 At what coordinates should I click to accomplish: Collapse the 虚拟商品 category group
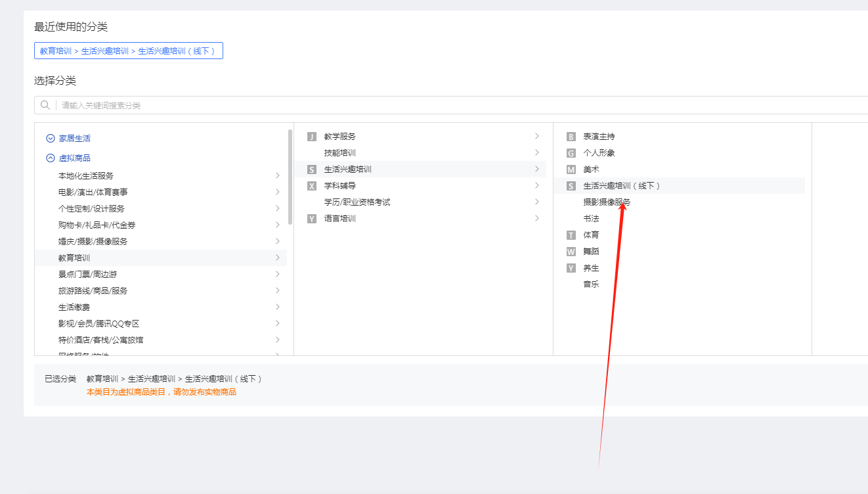(x=51, y=158)
